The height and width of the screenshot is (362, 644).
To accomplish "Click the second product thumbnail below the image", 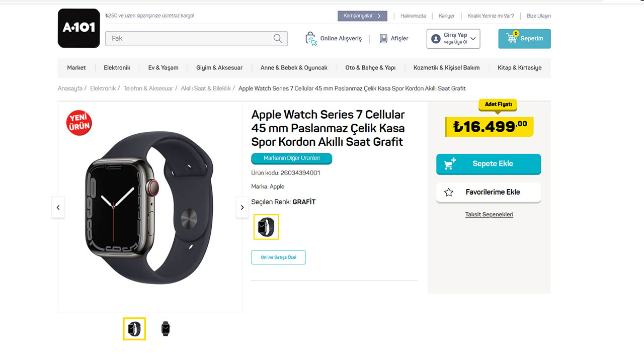I will (x=166, y=328).
